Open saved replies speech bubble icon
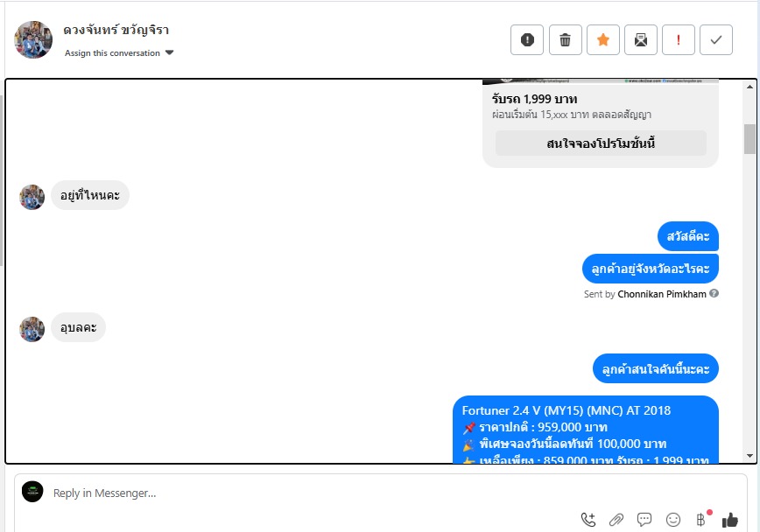The height and width of the screenshot is (532, 760). [644, 520]
